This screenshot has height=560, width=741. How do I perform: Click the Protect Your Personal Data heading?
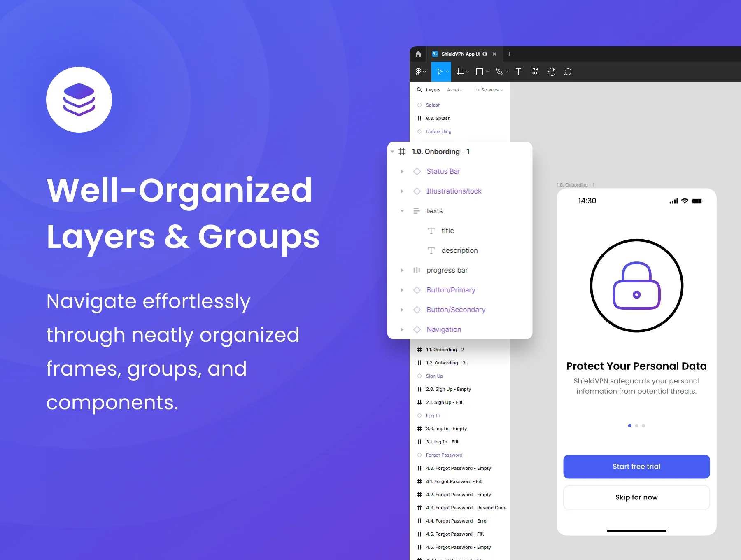[636, 366]
